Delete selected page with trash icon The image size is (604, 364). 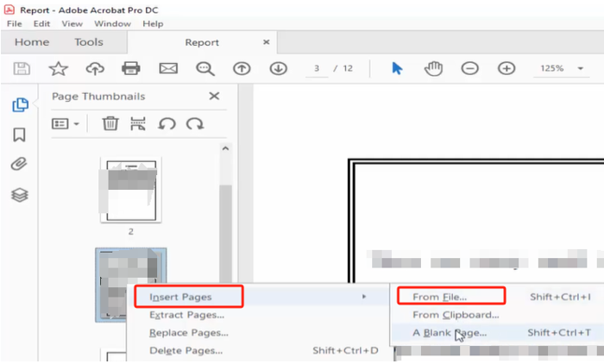[110, 123]
